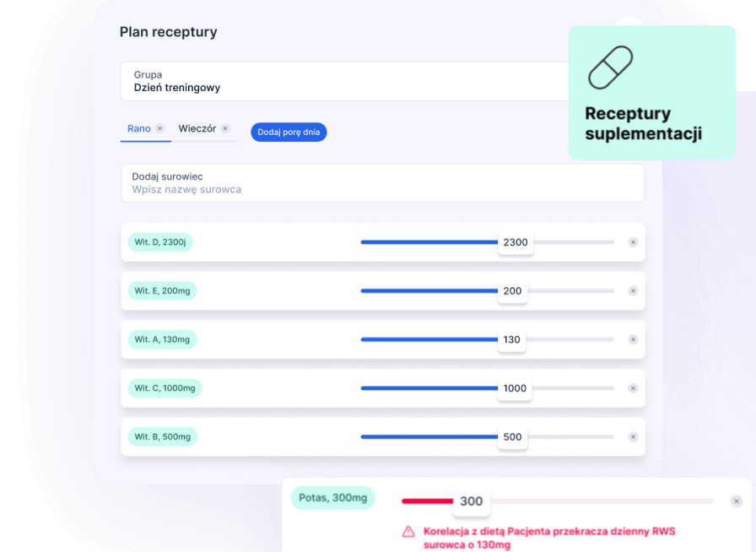756x552 pixels.
Task: Click the red warning triangle icon
Action: pos(408,532)
